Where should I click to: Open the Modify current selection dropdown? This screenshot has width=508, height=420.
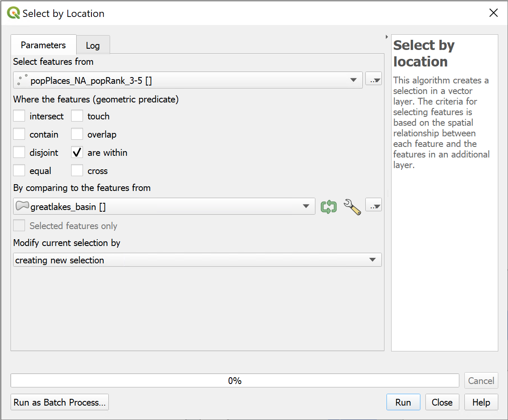(x=197, y=260)
